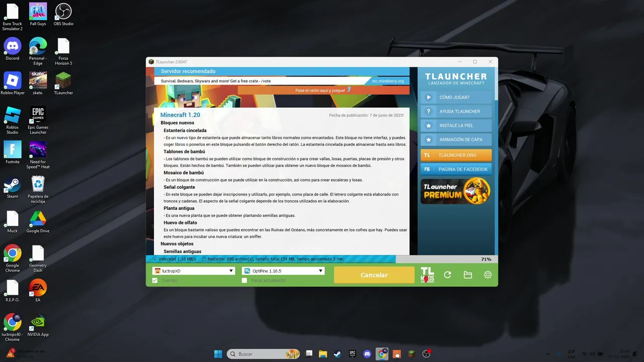Click the Servidor recomendado header
The width and height of the screenshot is (644, 362).
click(x=188, y=71)
